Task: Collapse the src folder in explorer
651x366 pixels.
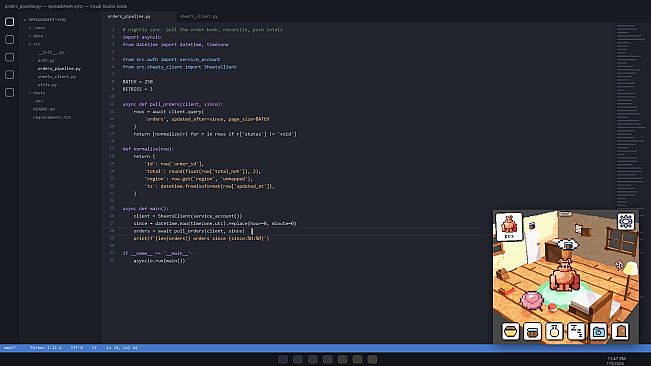Action: (x=35, y=44)
